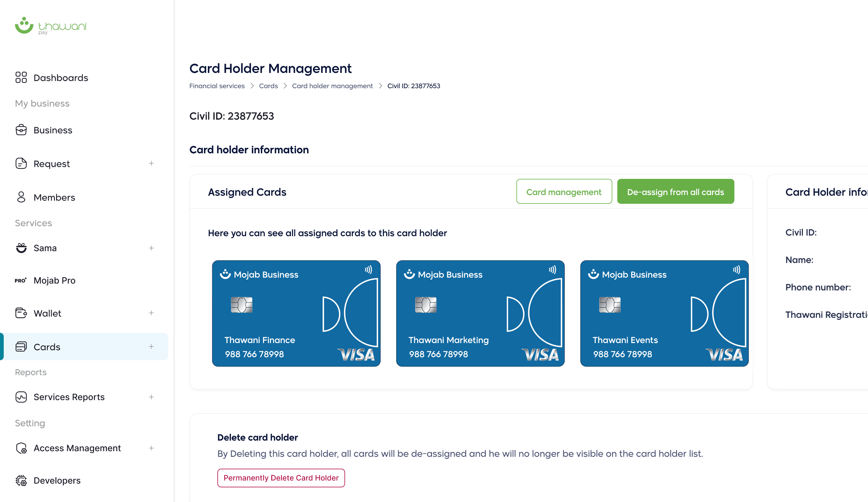Select the Thawani Marketing card
The image size is (868, 502).
(480, 313)
